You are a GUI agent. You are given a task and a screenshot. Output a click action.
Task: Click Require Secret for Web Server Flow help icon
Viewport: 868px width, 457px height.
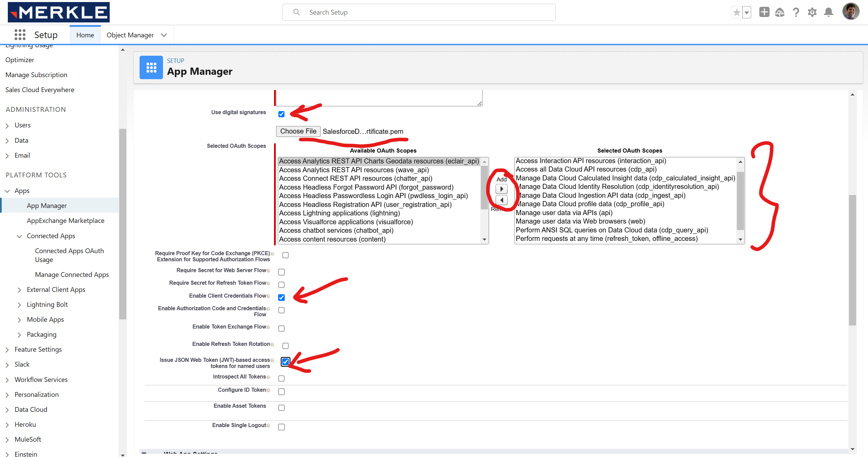[268, 270]
